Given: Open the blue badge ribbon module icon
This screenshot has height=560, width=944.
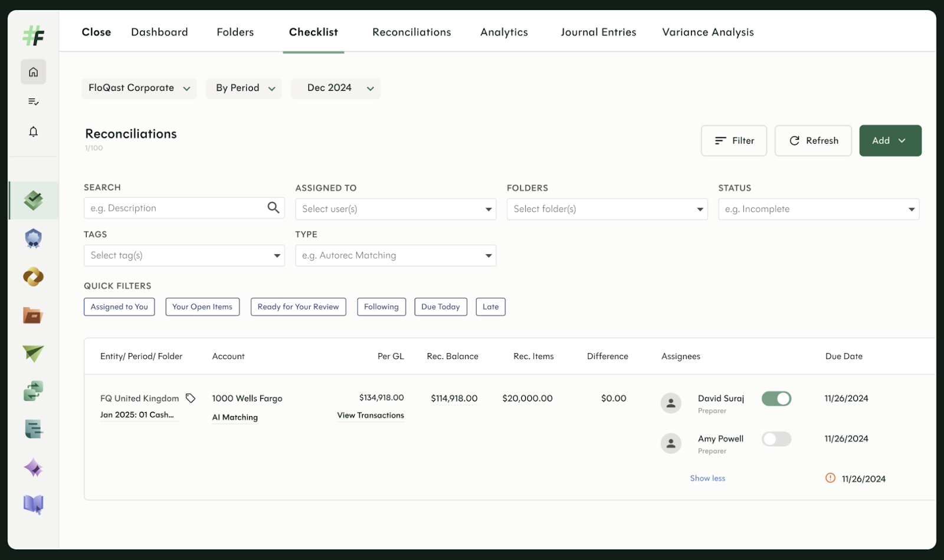Looking at the screenshot, I should pos(34,238).
